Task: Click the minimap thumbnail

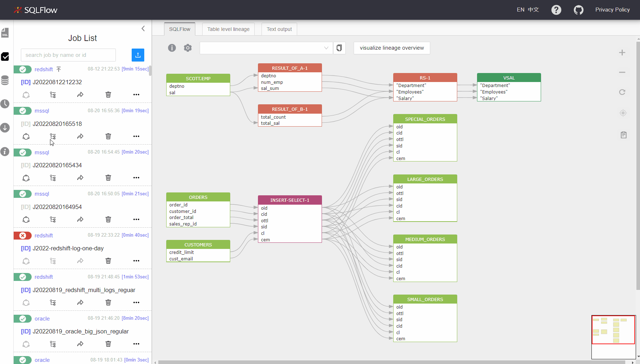Action: click(613, 337)
